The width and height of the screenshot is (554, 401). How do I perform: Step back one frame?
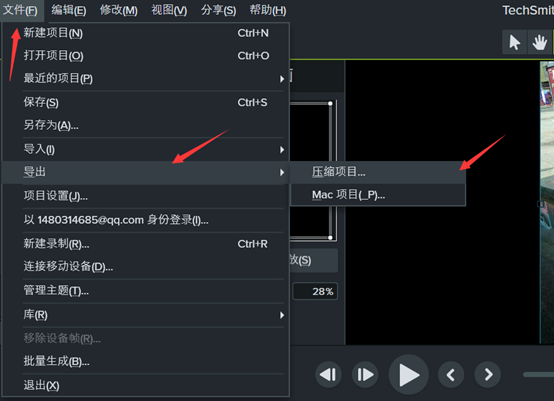click(328, 375)
